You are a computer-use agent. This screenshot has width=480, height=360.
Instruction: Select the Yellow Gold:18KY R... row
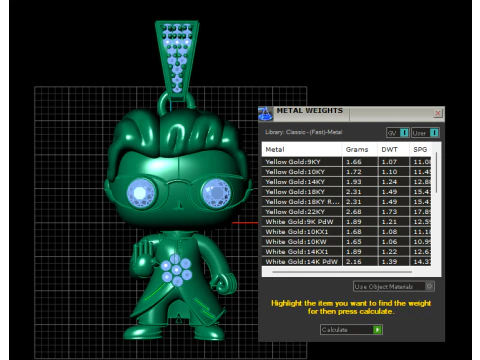tap(346, 202)
